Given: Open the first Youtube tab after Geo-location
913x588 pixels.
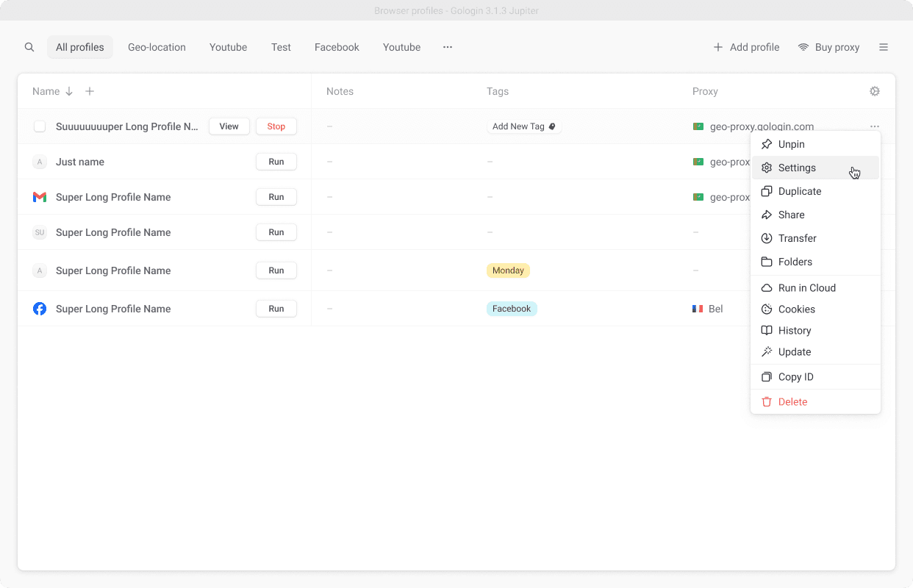Looking at the screenshot, I should point(228,47).
